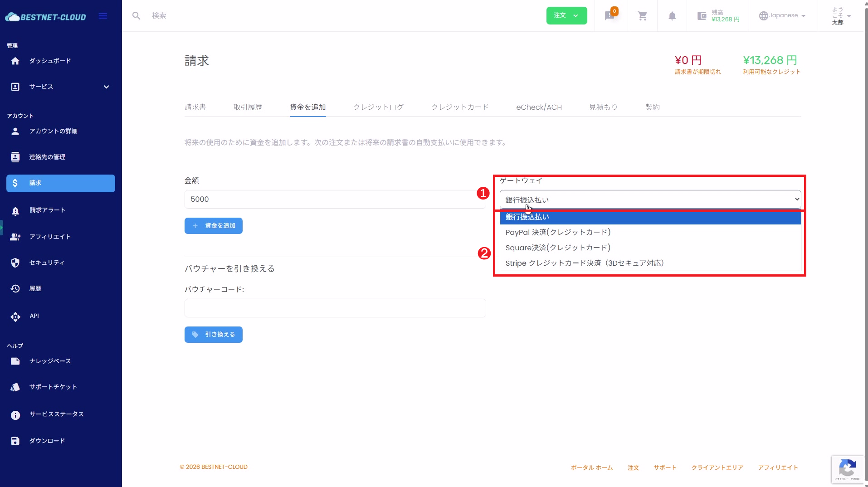The image size is (868, 487).
Task: Switch to the transaction history tab
Action: (248, 107)
